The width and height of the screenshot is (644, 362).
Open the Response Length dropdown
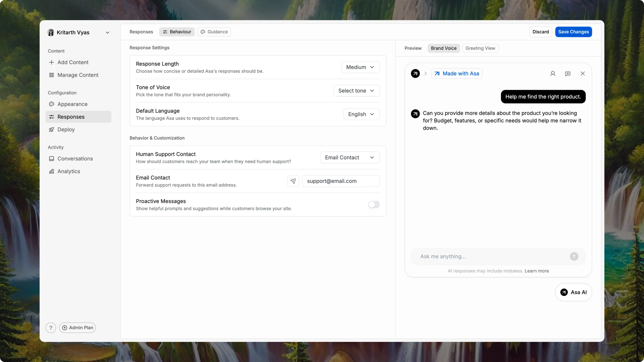pos(360,67)
